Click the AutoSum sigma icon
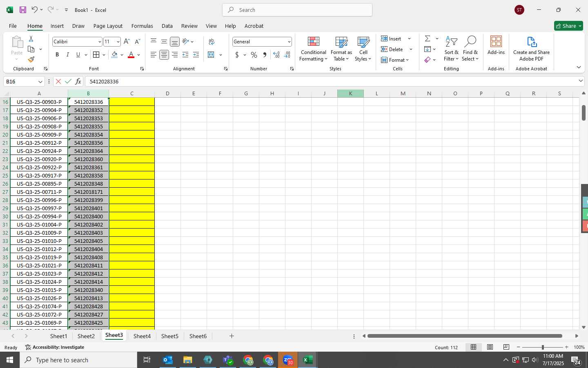The image size is (588, 368). [428, 38]
